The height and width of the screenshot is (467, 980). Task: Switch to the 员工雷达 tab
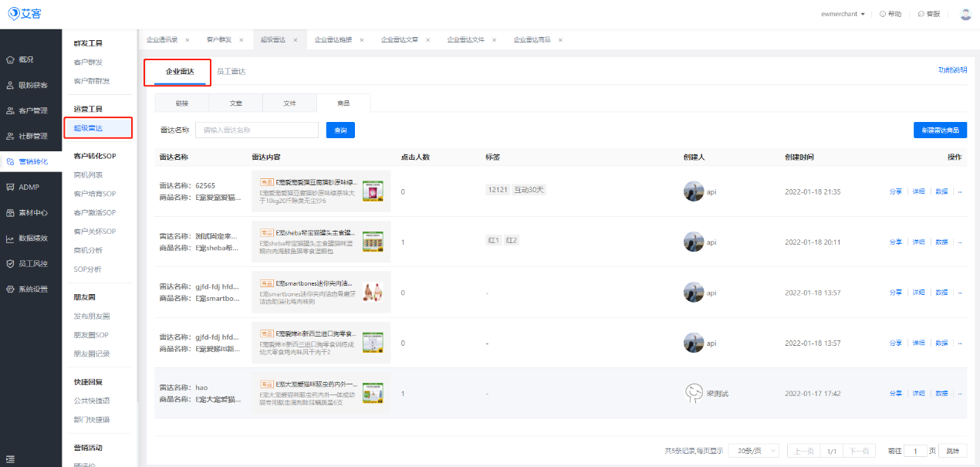231,71
